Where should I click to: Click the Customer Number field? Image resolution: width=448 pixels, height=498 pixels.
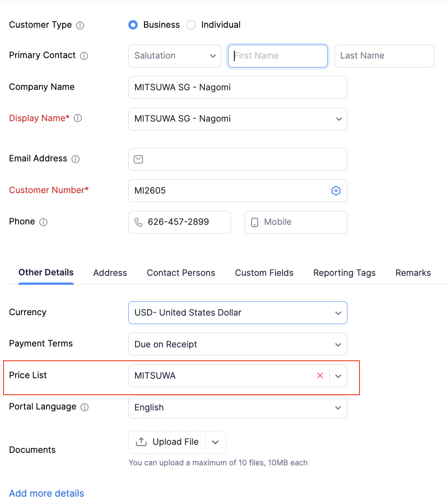coord(238,190)
